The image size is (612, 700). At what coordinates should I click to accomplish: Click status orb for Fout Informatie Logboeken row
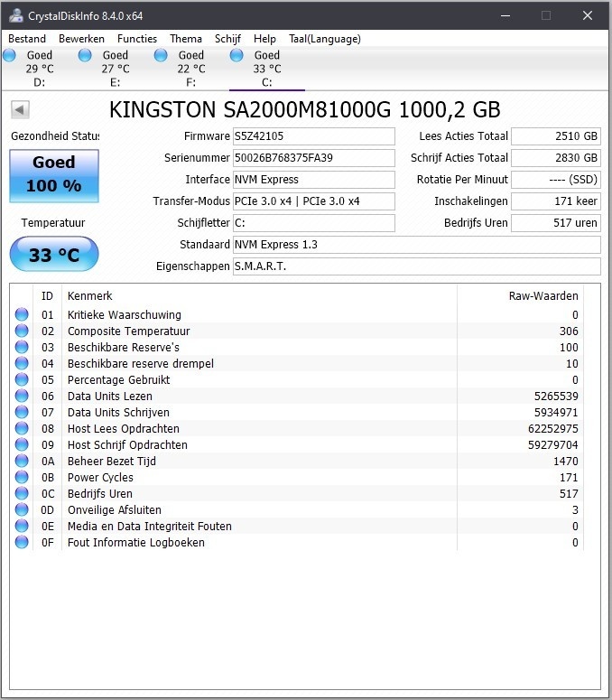click(x=22, y=542)
